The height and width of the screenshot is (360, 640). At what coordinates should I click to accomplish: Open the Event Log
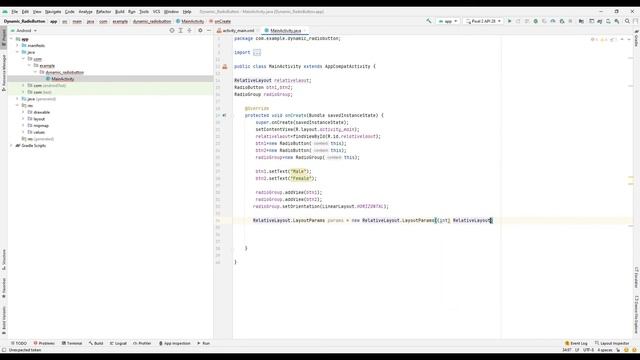576,343
